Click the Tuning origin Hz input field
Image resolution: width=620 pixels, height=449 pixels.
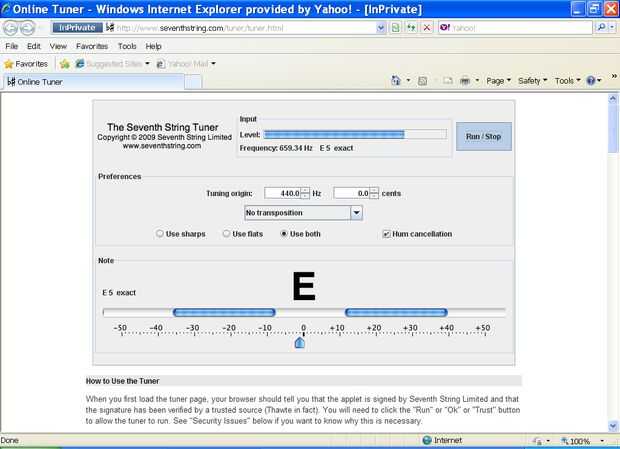pos(282,193)
